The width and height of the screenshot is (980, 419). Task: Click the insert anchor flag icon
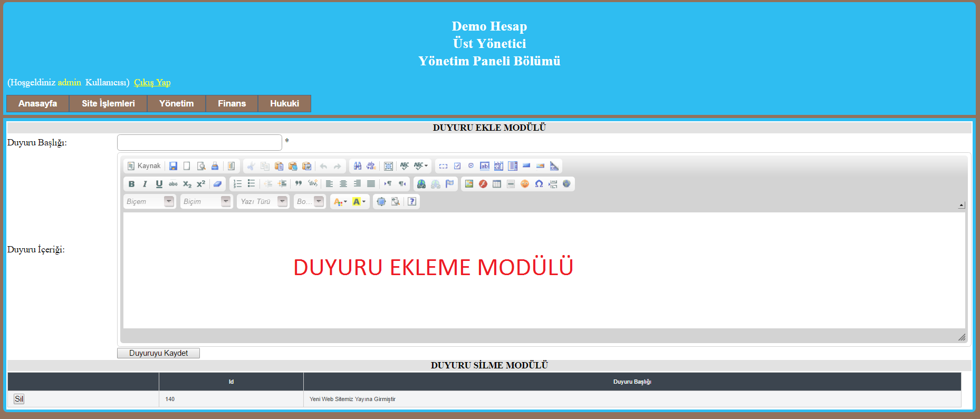tap(449, 184)
